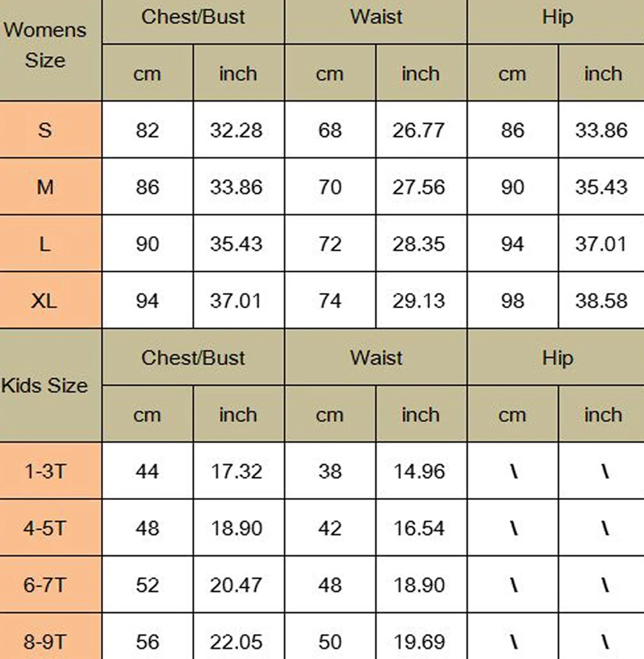Click the 6-7T kids size label

[x=50, y=584]
